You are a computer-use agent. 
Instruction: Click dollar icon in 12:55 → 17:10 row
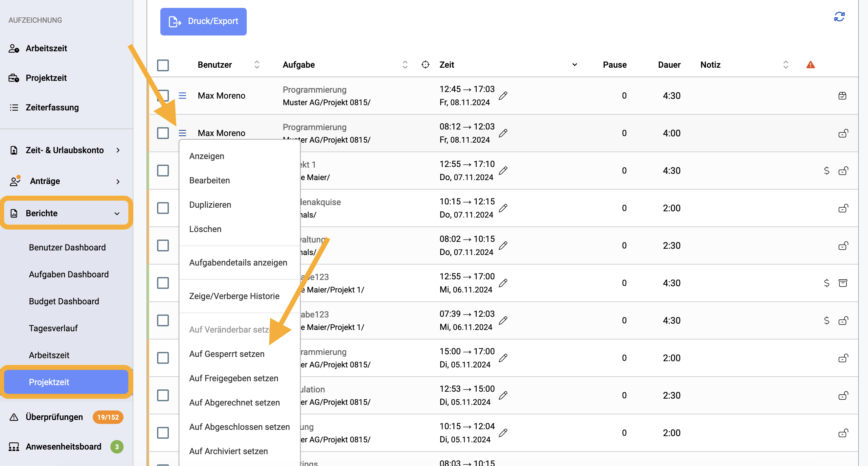coord(827,171)
